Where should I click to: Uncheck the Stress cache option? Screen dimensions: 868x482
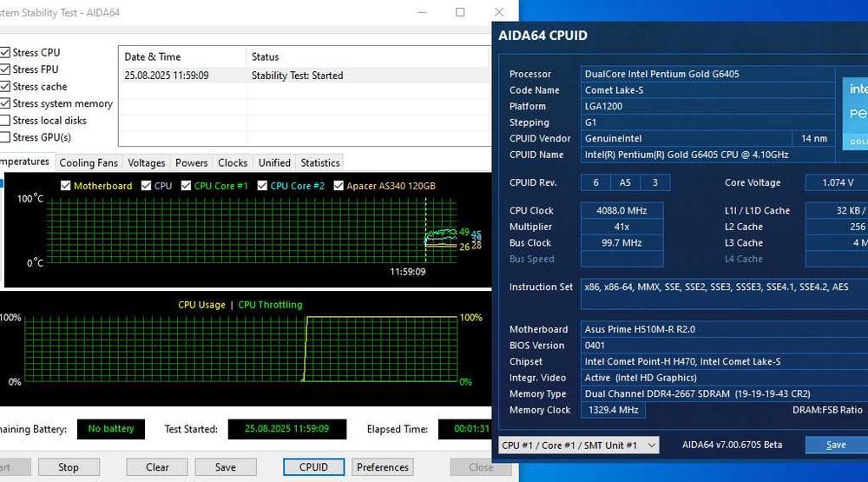tap(5, 87)
